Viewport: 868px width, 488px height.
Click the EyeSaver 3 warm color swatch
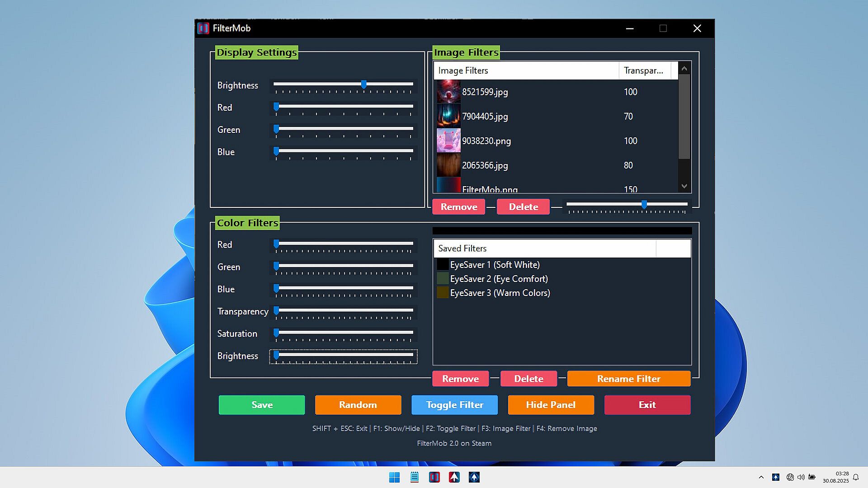pos(442,293)
